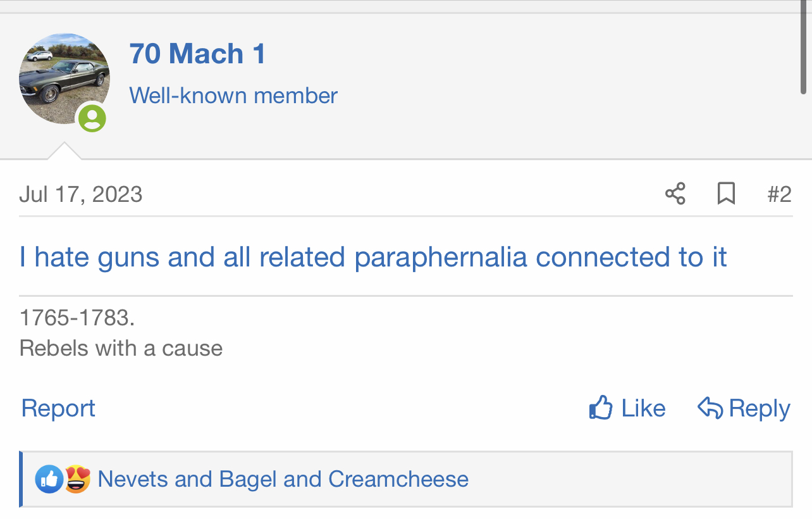Click the reply arrow icon
This screenshot has width=812, height=519.
point(710,408)
